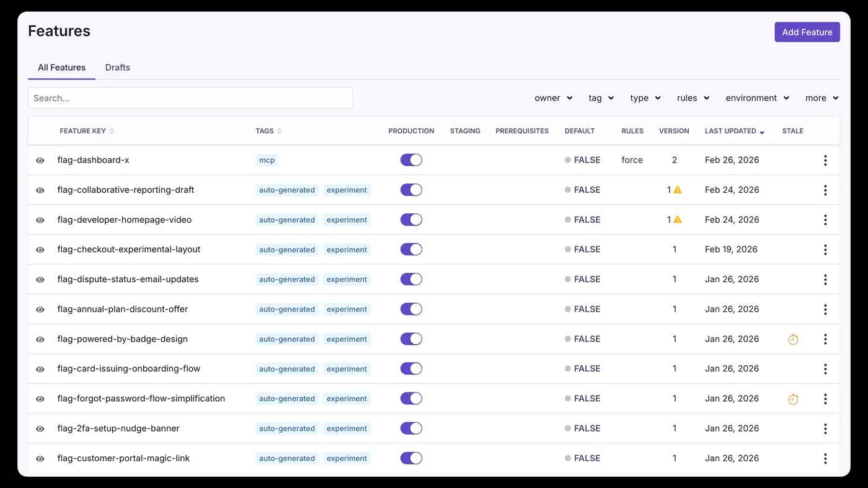868x488 pixels.
Task: Sort by the Tags column header
Action: coord(269,131)
